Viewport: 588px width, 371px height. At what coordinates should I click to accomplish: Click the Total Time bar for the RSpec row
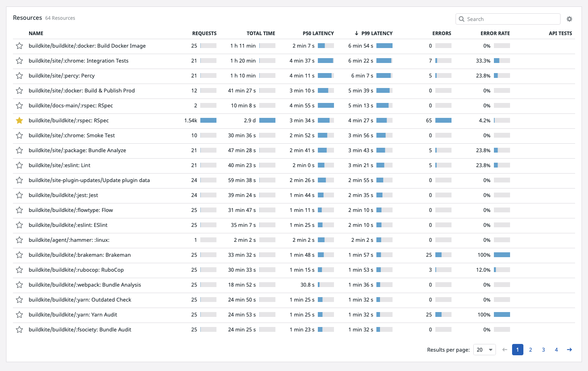267,120
